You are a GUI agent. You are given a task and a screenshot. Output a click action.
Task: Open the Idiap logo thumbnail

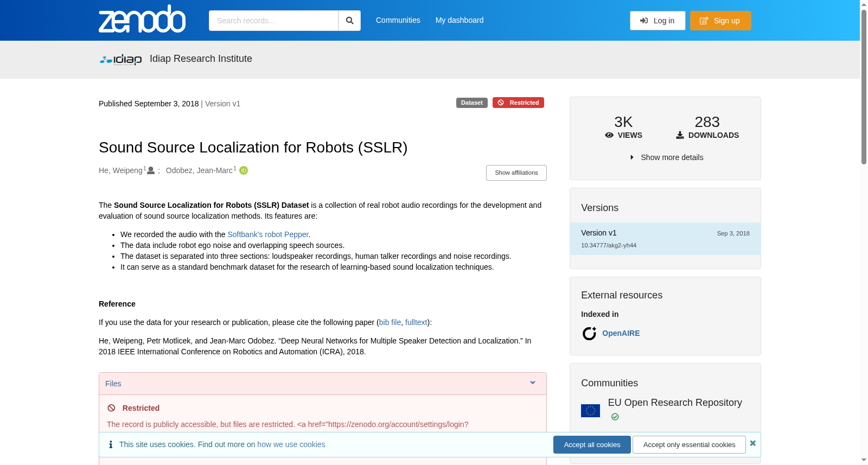point(120,59)
